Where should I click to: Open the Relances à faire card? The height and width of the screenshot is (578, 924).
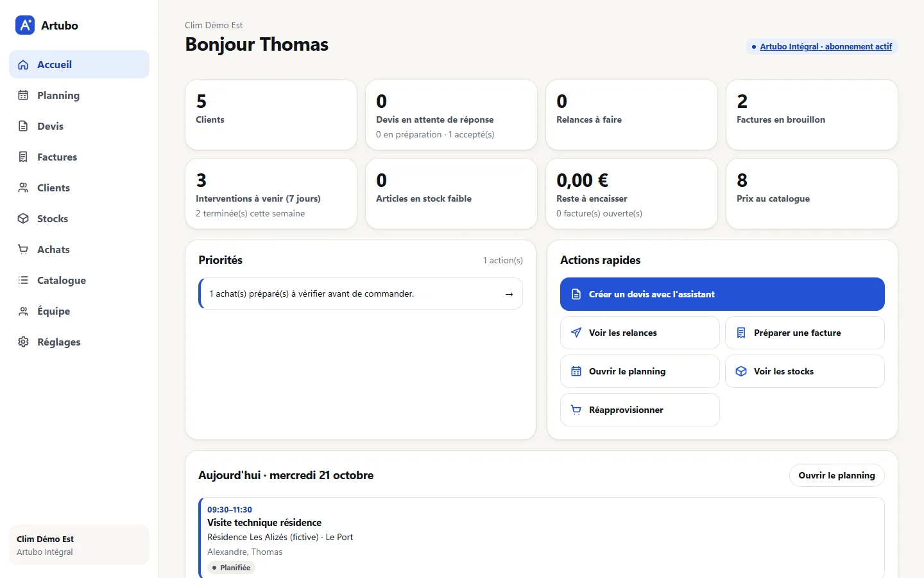point(631,115)
